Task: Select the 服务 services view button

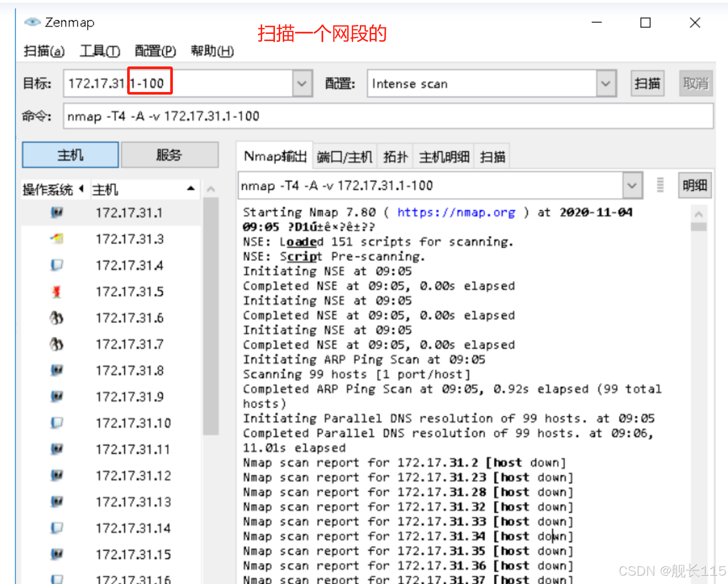Action: pyautogui.click(x=169, y=155)
